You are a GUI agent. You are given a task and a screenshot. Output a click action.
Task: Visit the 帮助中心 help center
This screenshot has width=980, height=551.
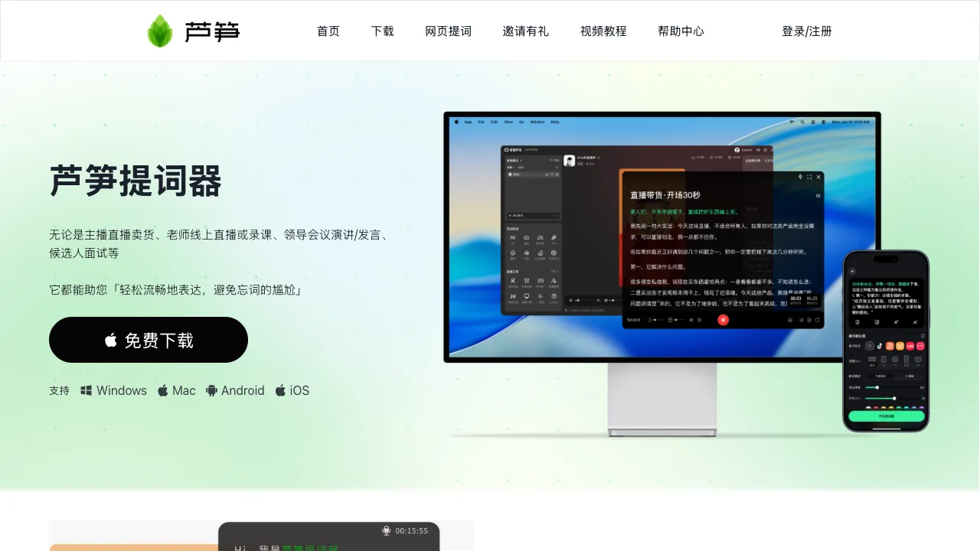[681, 31]
